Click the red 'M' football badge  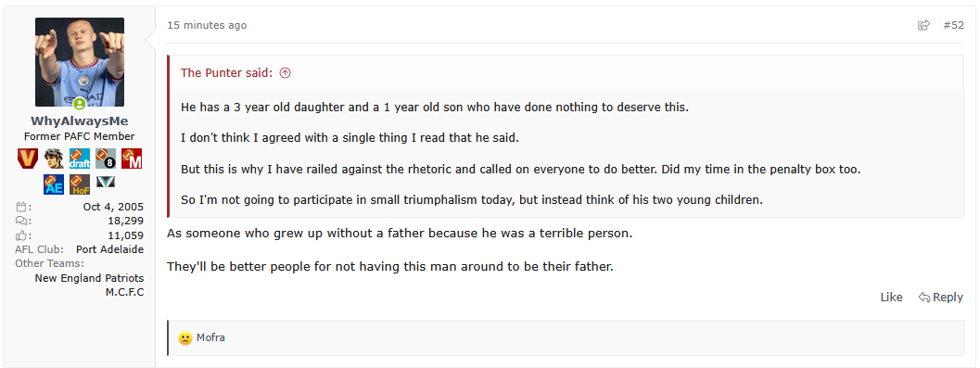pos(132,159)
